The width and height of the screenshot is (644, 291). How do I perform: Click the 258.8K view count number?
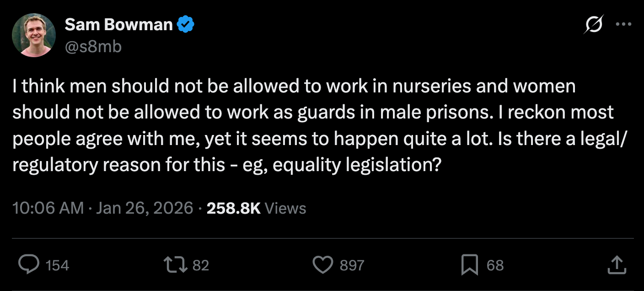[233, 208]
